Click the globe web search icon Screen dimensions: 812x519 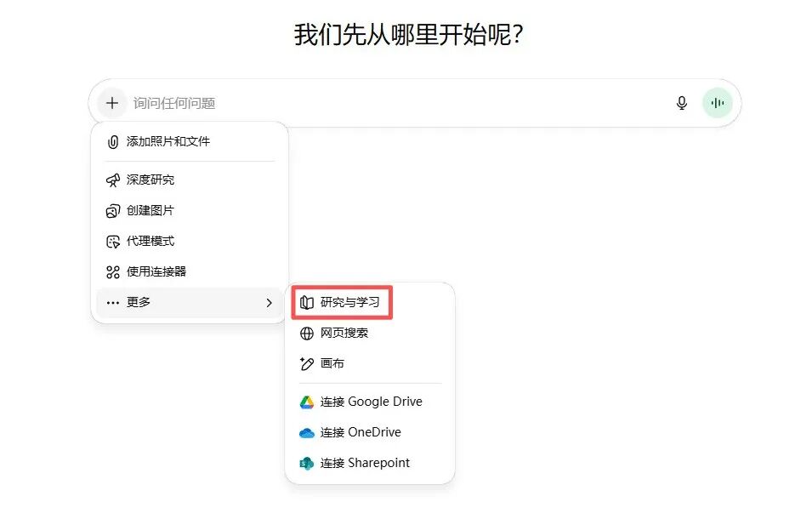[x=307, y=334]
